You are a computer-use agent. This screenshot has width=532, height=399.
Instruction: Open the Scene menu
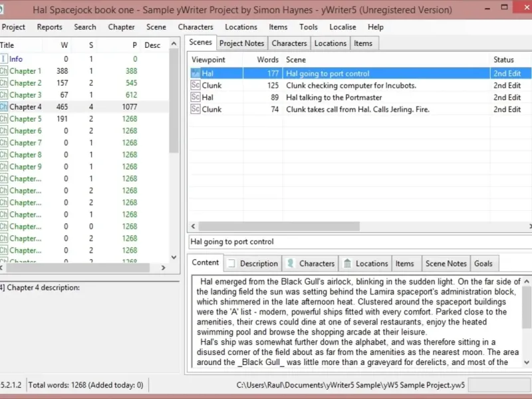click(x=156, y=27)
